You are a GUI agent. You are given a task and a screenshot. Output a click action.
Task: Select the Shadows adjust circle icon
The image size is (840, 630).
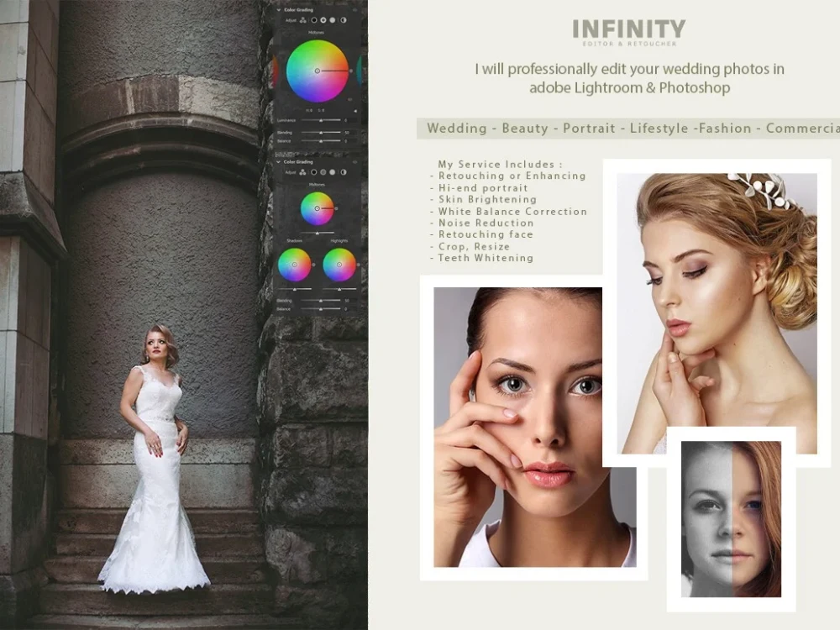point(313,20)
